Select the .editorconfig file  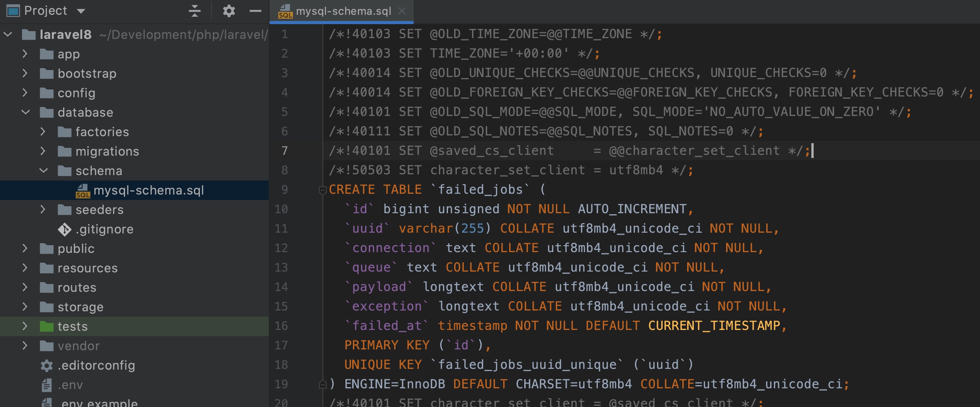[96, 365]
